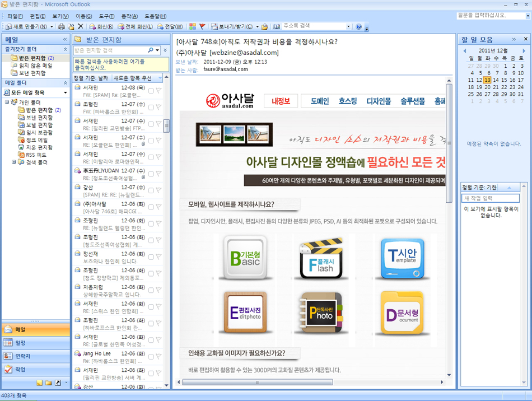532x401 pixels.
Task: Switch to 일정 calendar view button
Action: click(35, 343)
